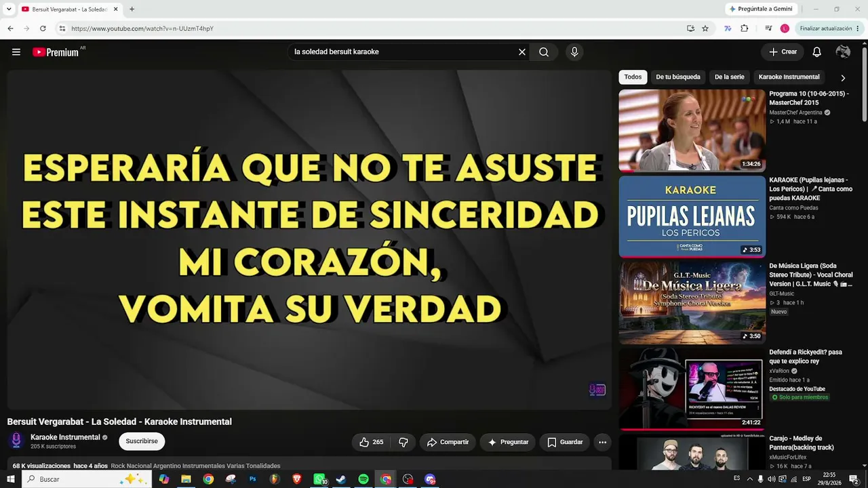Click the Preguntar button
Image resolution: width=868 pixels, height=488 pixels.
(508, 442)
